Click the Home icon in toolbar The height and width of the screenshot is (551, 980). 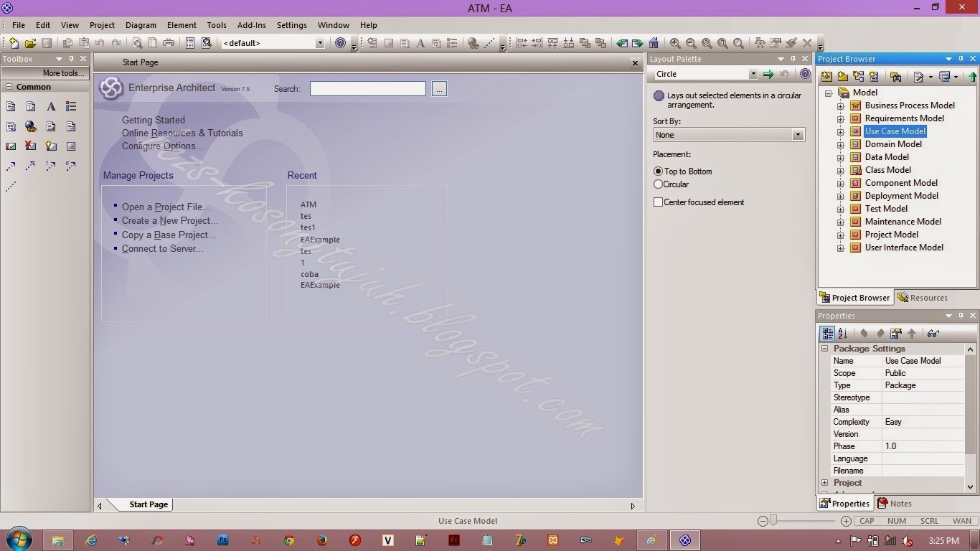[654, 43]
